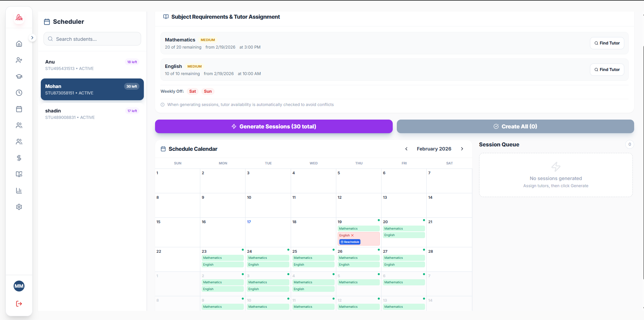Select the tutors graduation cap icon
This screenshot has height=320, width=644.
(x=19, y=76)
